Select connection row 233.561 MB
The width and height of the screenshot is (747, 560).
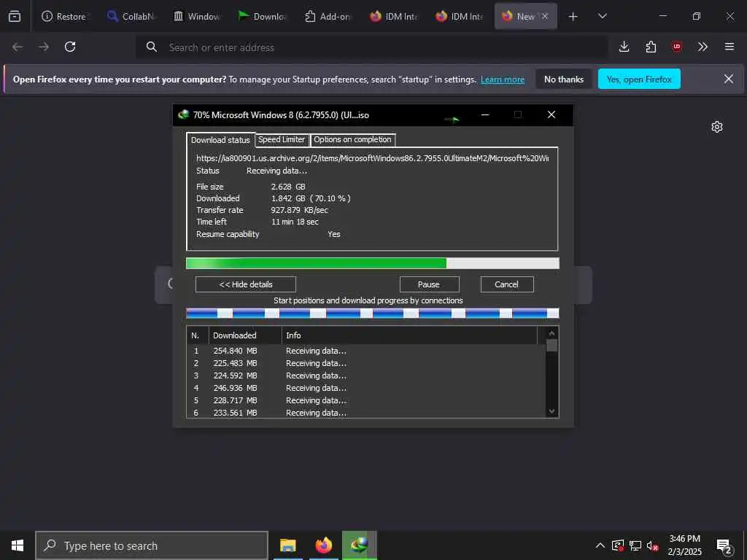tap(366, 413)
